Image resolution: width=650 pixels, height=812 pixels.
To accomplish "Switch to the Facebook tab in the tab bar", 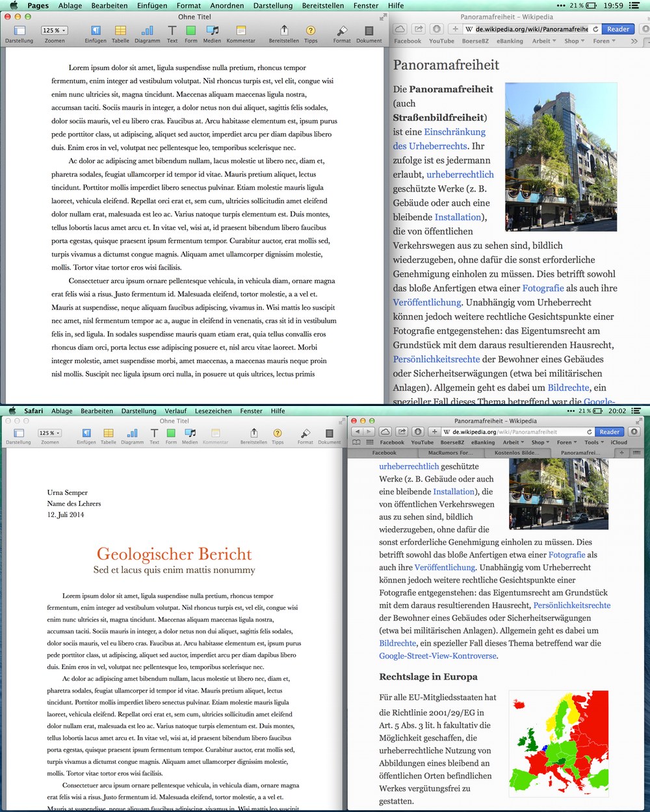I will tap(383, 453).
